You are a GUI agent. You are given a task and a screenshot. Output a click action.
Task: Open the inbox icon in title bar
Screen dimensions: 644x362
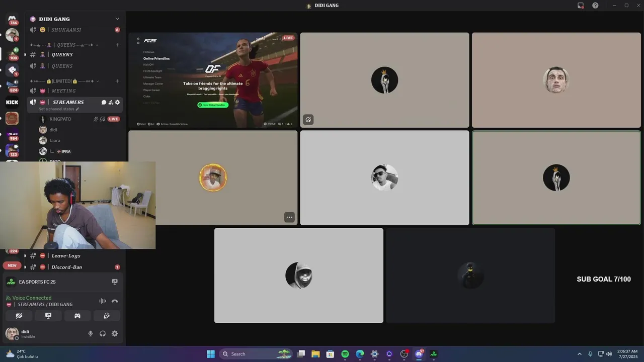pyautogui.click(x=581, y=6)
